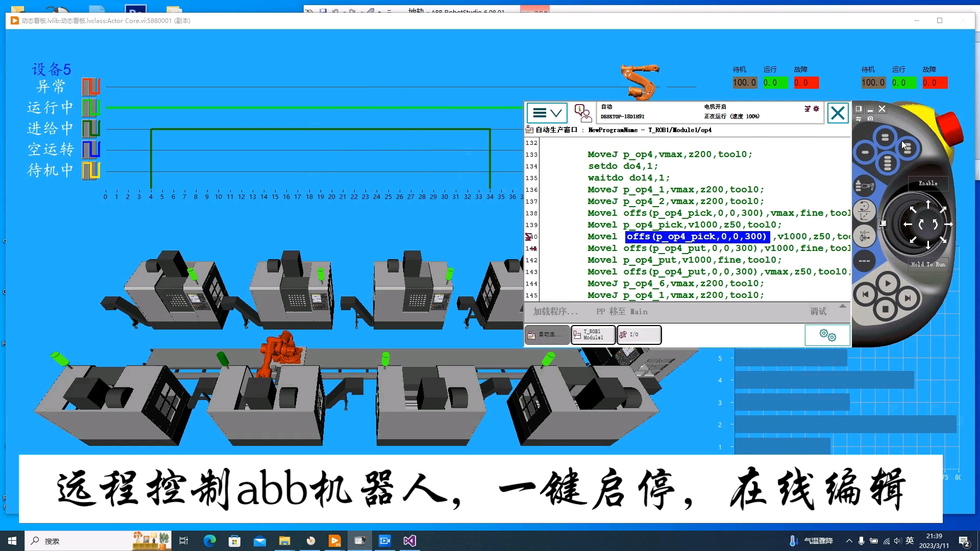Open the QuickSet motor-on icon in status bar
Screen dimensions: 980x551
[x=807, y=109]
